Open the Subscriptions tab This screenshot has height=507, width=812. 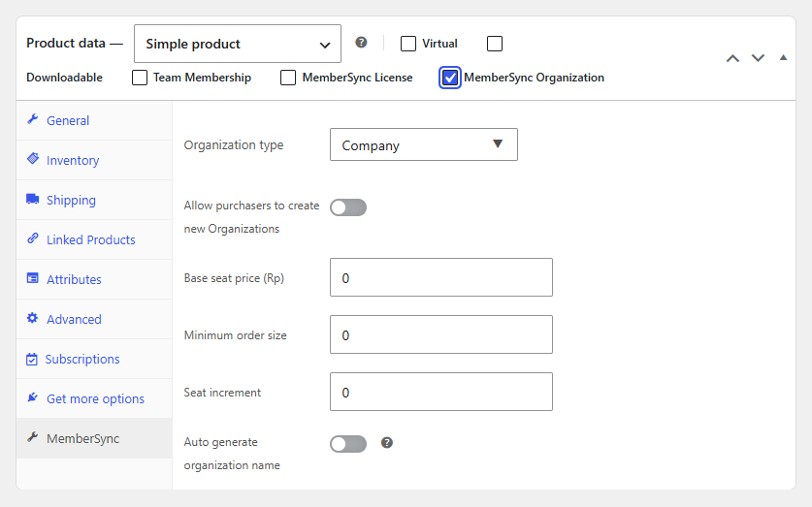[x=94, y=359]
